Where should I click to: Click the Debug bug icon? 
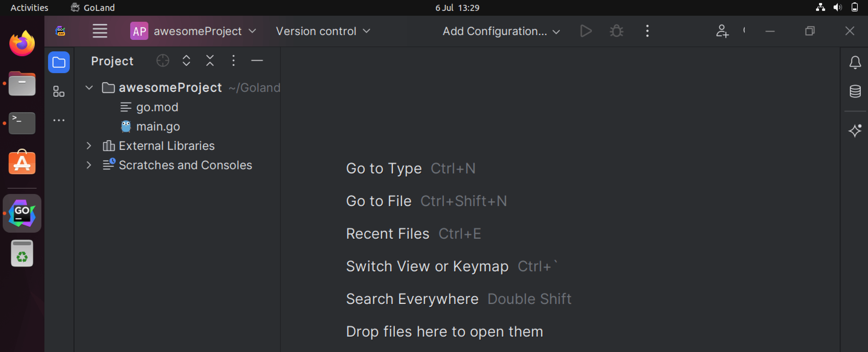click(616, 31)
